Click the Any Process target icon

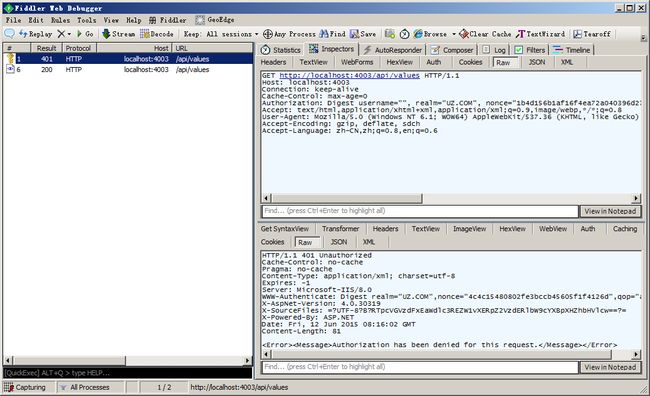click(268, 34)
